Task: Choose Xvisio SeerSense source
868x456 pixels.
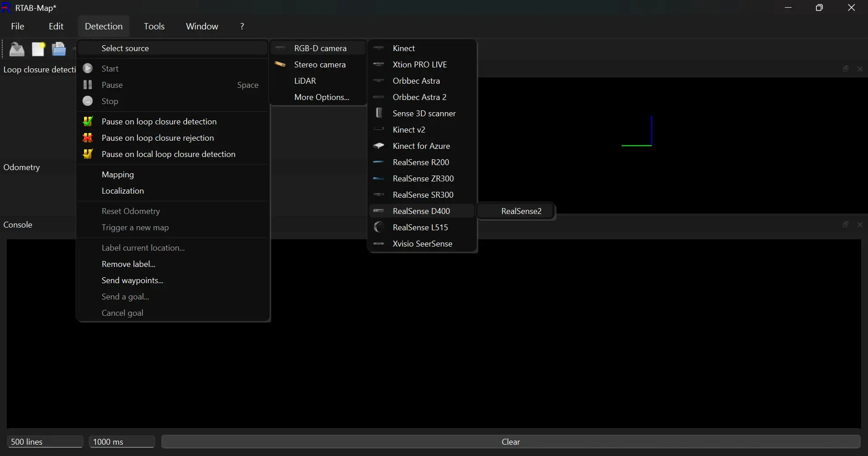Action: (x=422, y=244)
